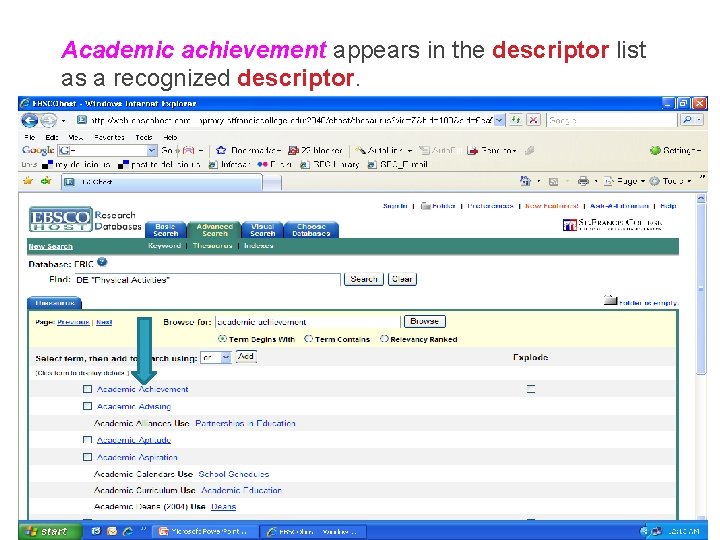Check the Academic Advising checkbox
This screenshot has height=540, width=720.
pyautogui.click(x=87, y=406)
